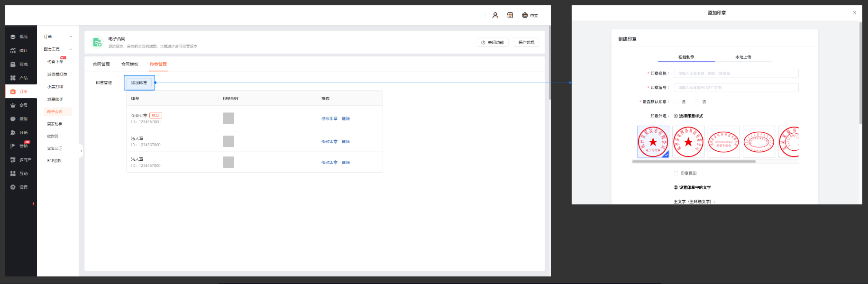Switch to the 印章管理 tab
The width and height of the screenshot is (868, 284).
click(158, 64)
